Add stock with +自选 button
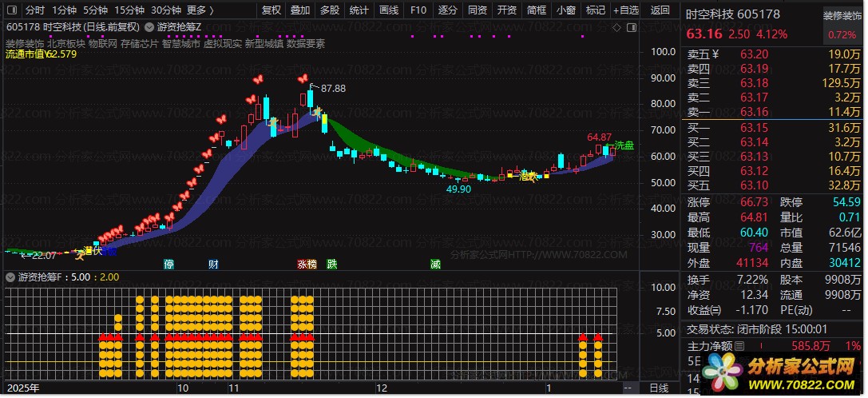 tap(625, 10)
